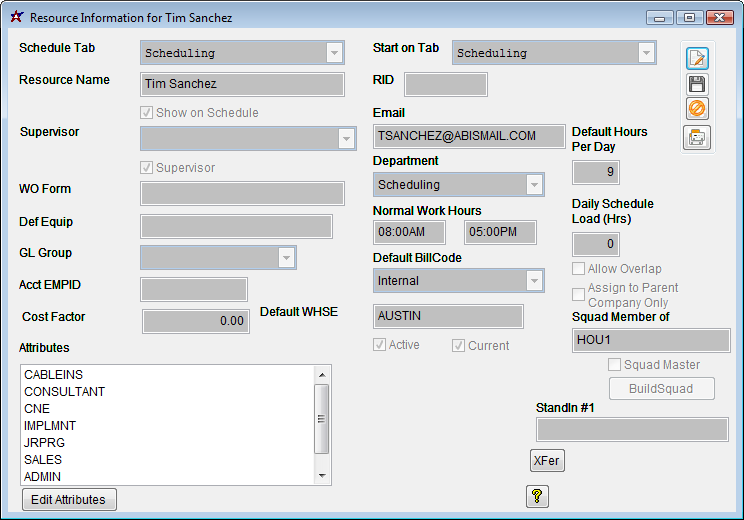Image resolution: width=744 pixels, height=520 pixels.
Task: Open the Start on Tab dropdown
Action: (x=646, y=53)
